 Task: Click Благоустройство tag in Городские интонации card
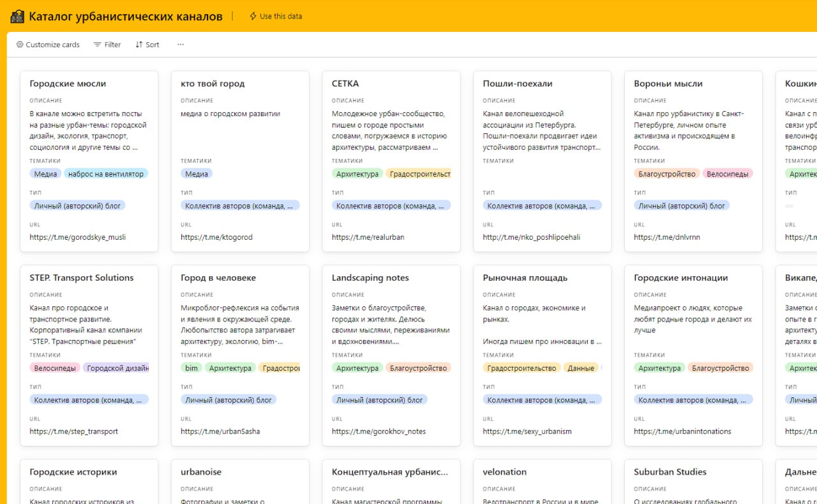pyautogui.click(x=721, y=368)
